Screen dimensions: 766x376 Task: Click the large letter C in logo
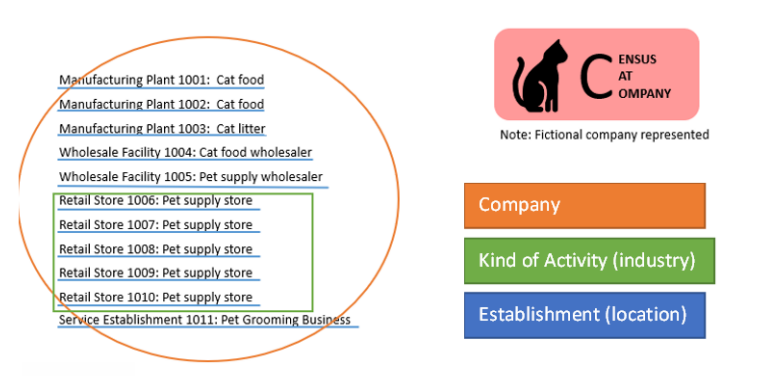tap(596, 75)
